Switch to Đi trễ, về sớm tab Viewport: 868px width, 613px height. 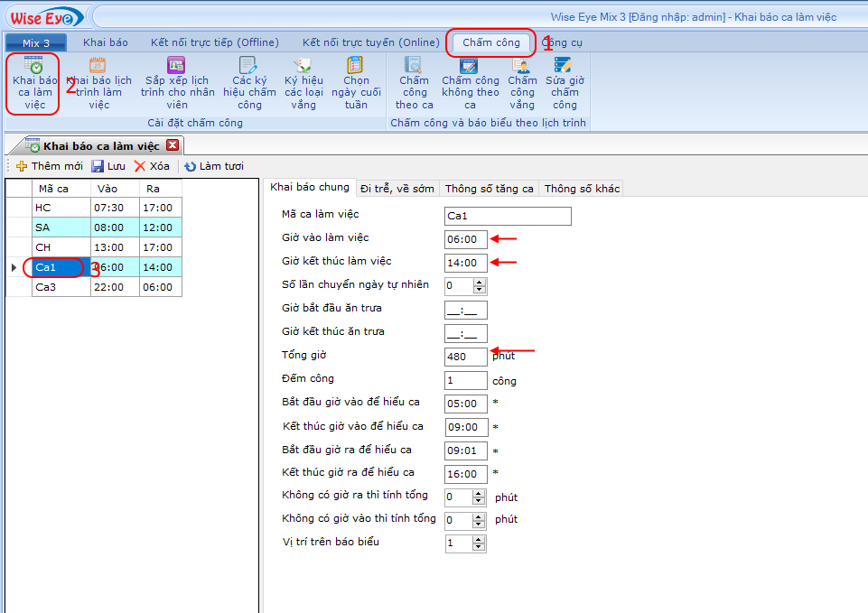(x=397, y=189)
